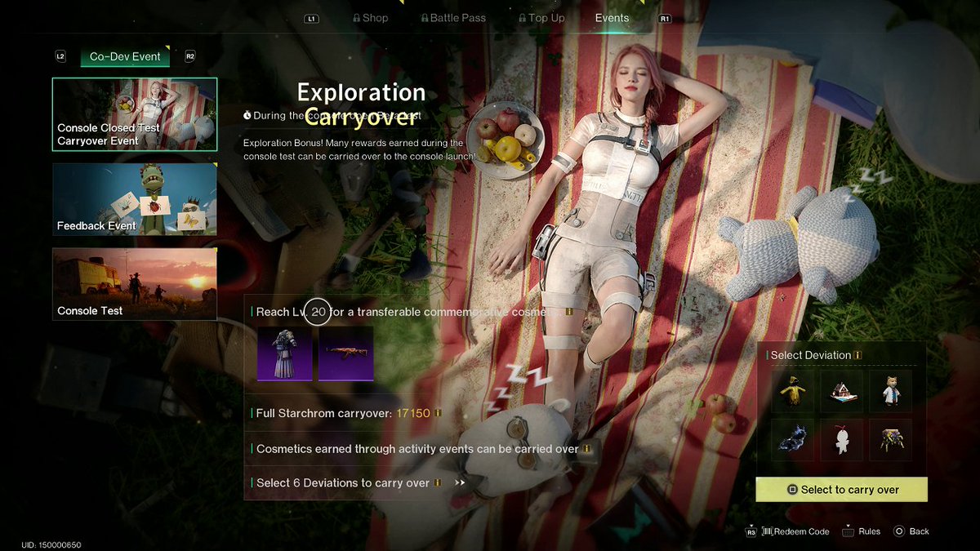Open the Battle Pass tab
The height and width of the screenshot is (551, 980).
(453, 18)
